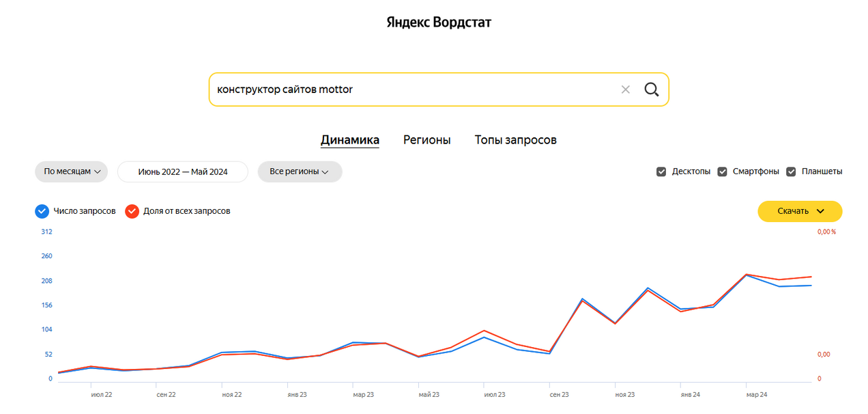Uncheck the Планшеты checkbox

pyautogui.click(x=792, y=171)
